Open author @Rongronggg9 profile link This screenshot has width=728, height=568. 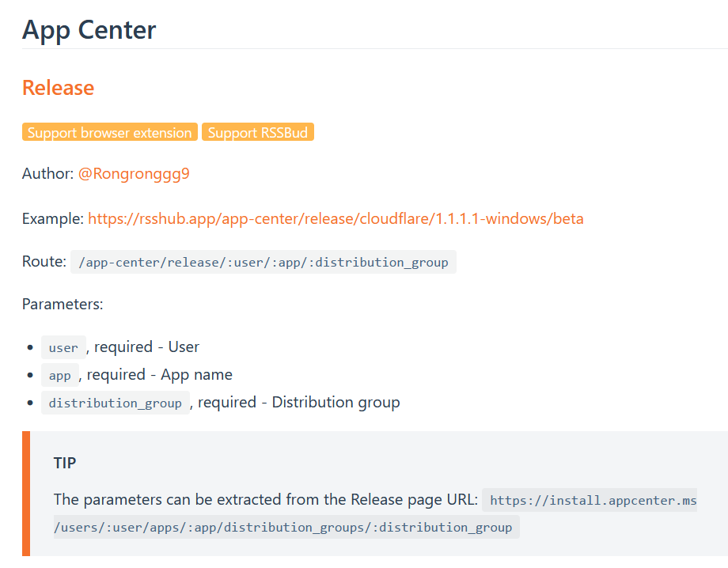coord(134,173)
